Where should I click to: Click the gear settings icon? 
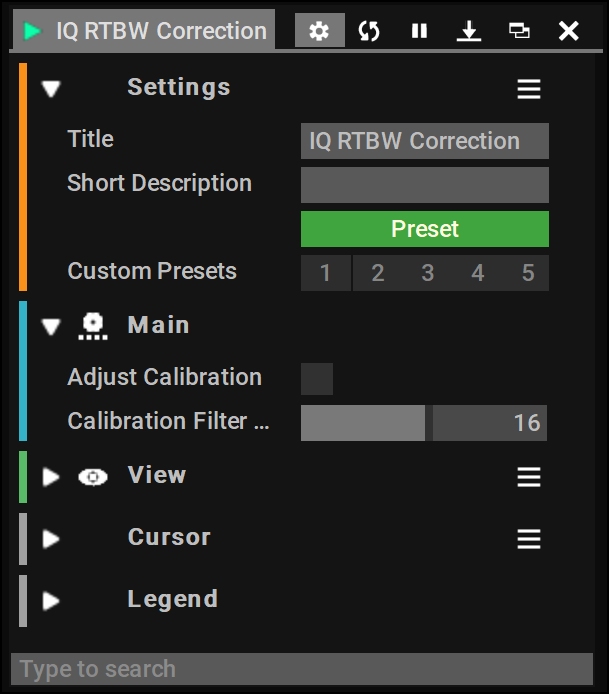[x=320, y=31]
